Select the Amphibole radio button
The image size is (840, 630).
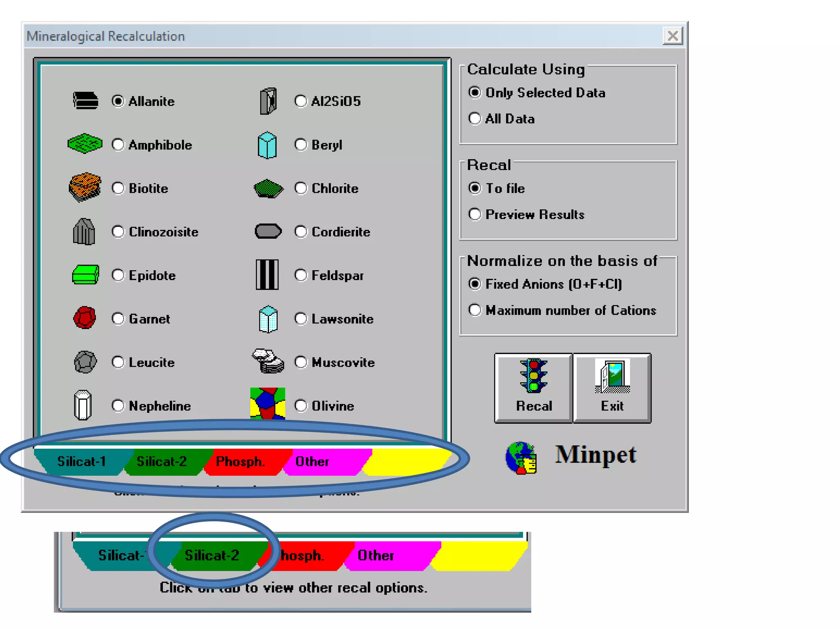118,145
